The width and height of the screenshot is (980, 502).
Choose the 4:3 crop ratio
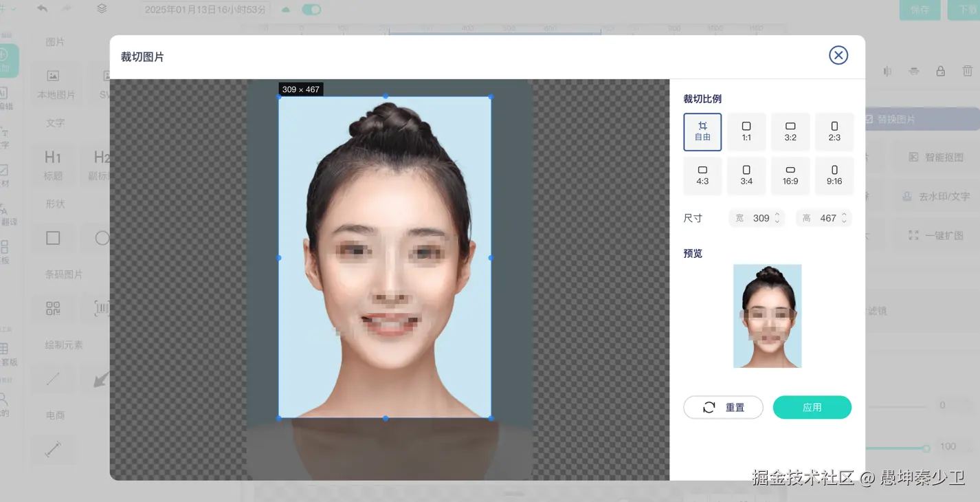(x=702, y=175)
